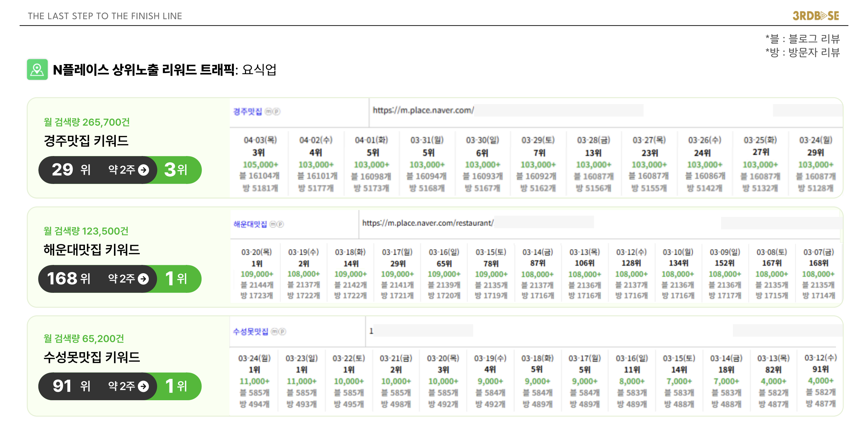Click the arrow circle icon in 경주맛집 rank pill

pos(144,170)
